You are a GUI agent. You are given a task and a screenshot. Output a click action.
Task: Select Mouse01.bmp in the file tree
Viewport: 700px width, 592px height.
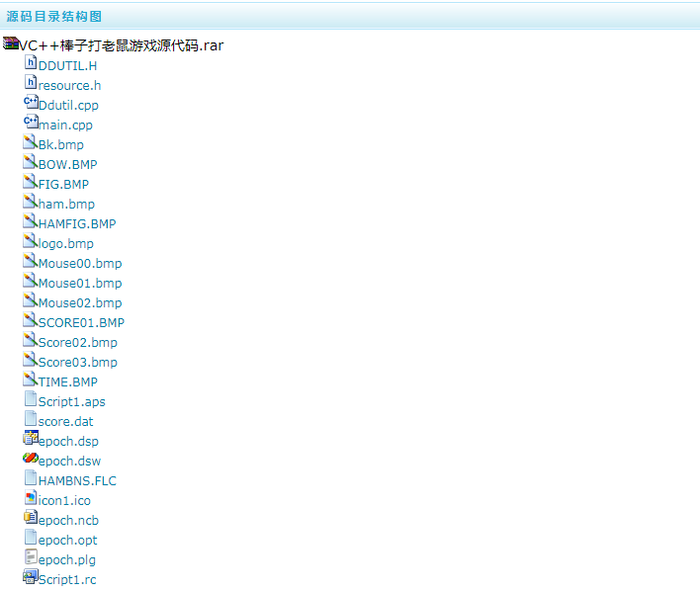click(x=80, y=284)
